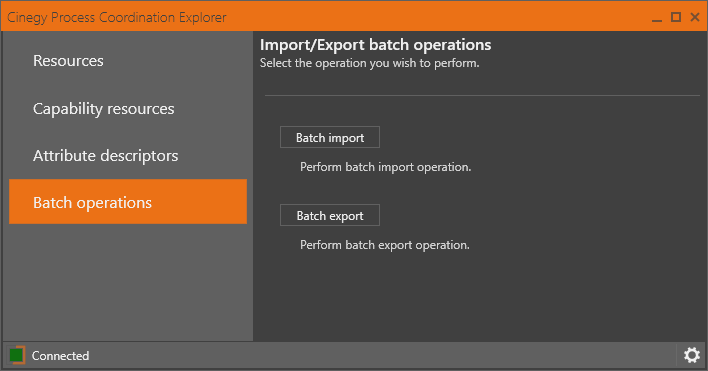Viewport: 708px width, 371px height.
Task: Close the Cinegy Process Coordination Explorer
Action: point(695,17)
